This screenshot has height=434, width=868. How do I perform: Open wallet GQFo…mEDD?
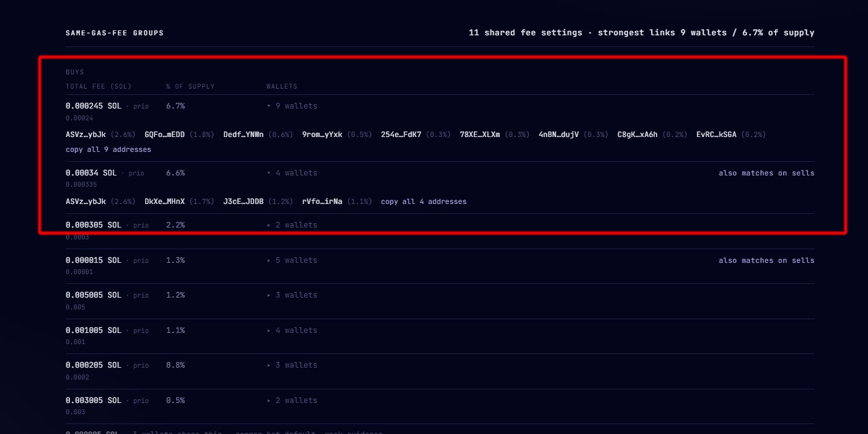tap(164, 135)
